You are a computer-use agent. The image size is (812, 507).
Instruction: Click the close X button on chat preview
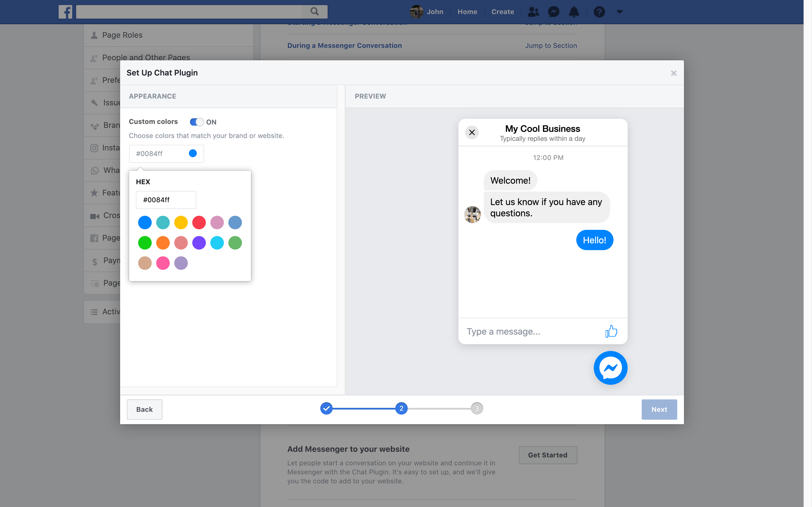coord(472,132)
